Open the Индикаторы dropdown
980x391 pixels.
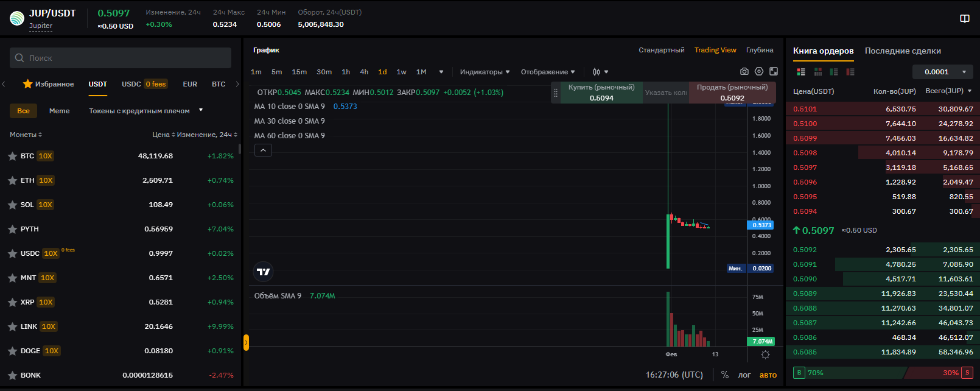pos(485,72)
